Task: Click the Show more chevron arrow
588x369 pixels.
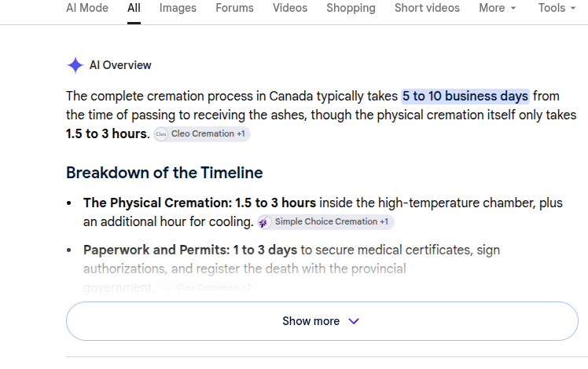Action: point(354,321)
